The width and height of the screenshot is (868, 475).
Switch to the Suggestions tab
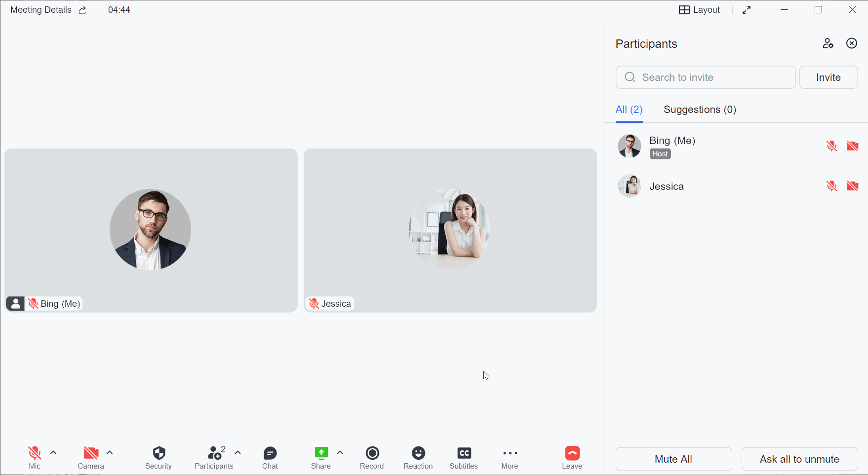(699, 110)
